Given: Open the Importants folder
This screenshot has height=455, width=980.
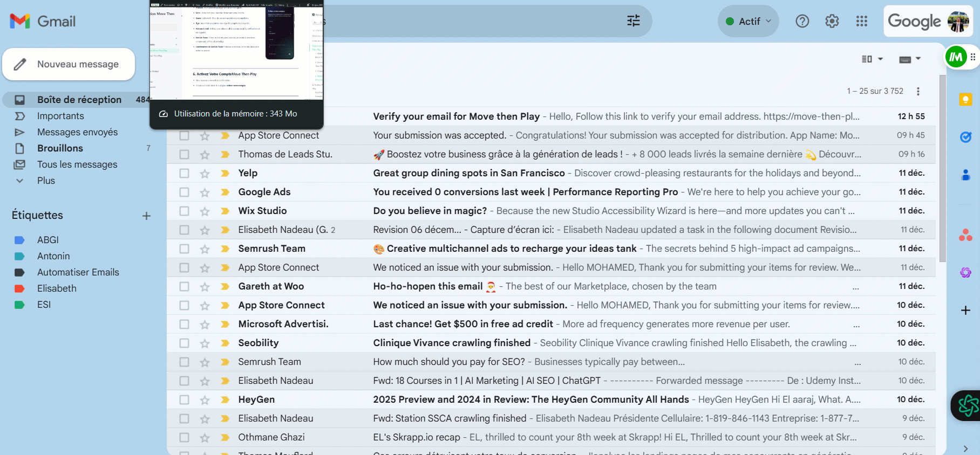Looking at the screenshot, I should pos(60,116).
